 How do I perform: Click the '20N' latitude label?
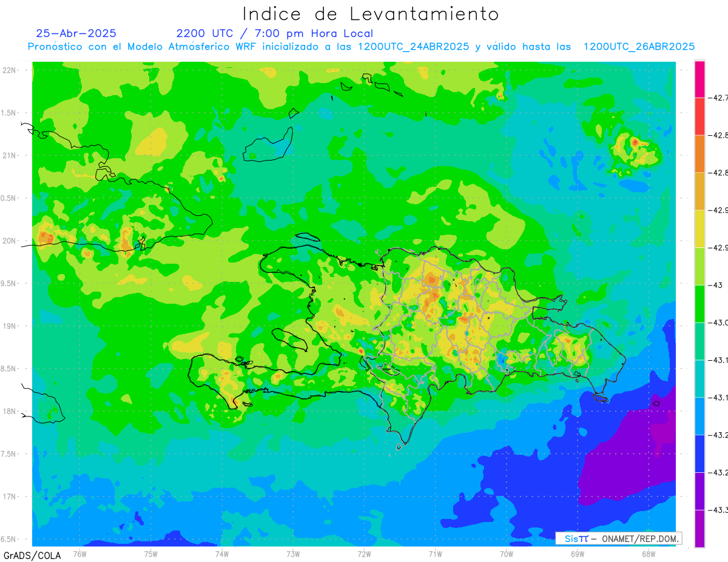10,241
